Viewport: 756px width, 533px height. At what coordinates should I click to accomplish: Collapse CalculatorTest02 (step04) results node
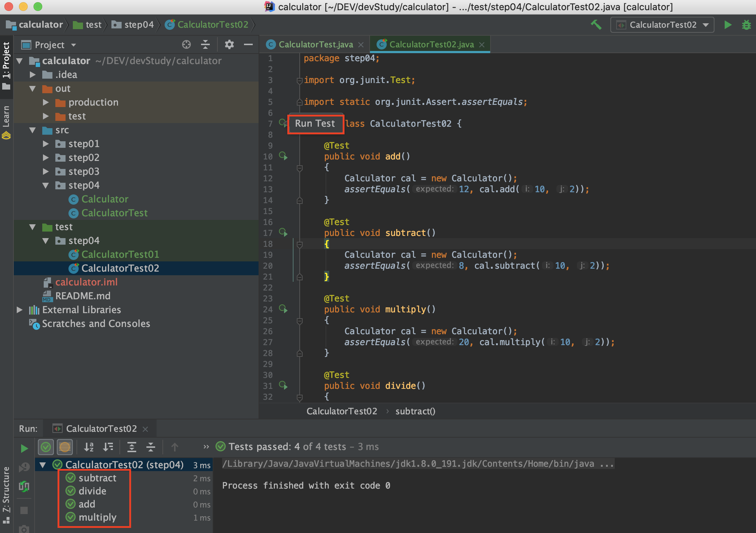43,465
